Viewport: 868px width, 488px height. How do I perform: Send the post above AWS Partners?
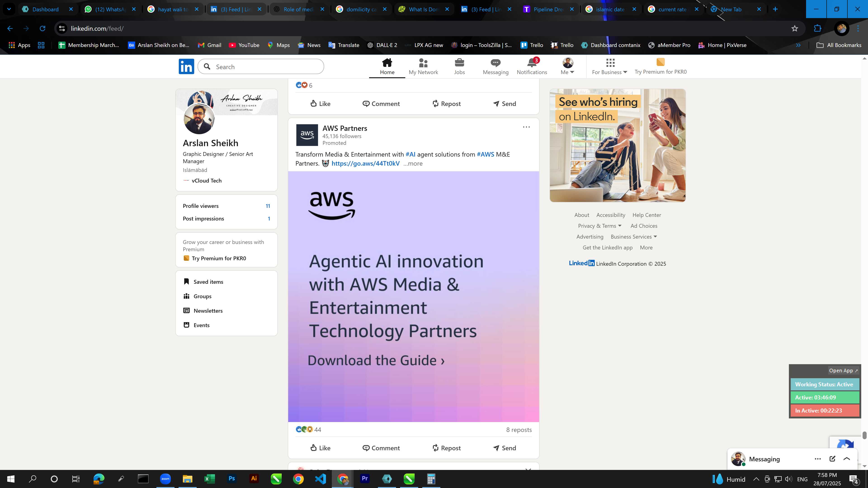[505, 104]
